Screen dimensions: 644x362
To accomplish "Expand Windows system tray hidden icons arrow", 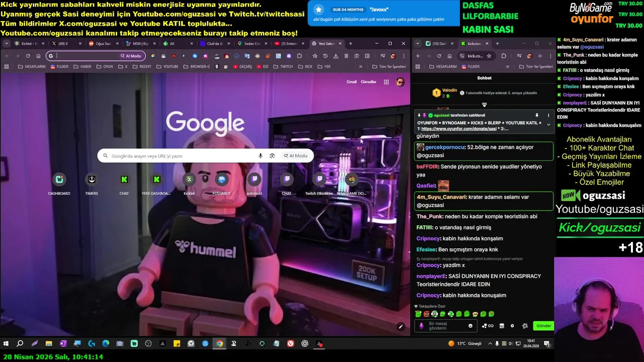I will coord(490,344).
